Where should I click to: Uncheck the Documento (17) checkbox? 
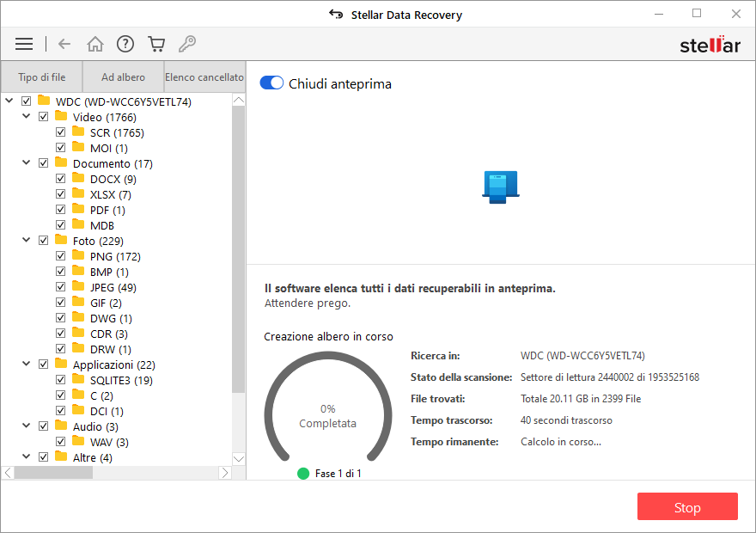coord(44,162)
